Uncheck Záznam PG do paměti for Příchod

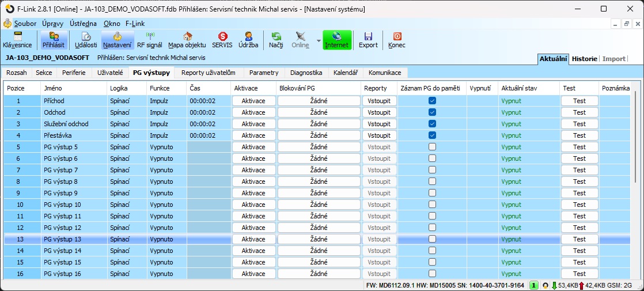[x=432, y=101]
